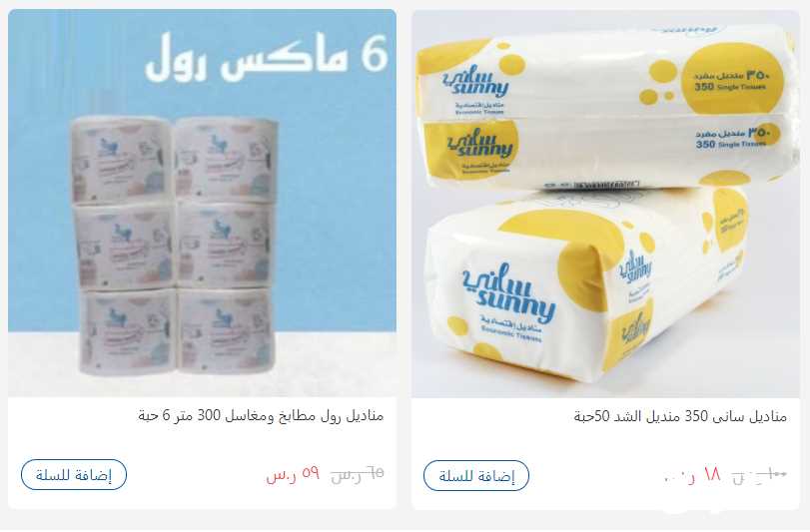This screenshot has width=810, height=532.
Task: Click the yellow 350 Single Tissues label
Action: point(732,82)
